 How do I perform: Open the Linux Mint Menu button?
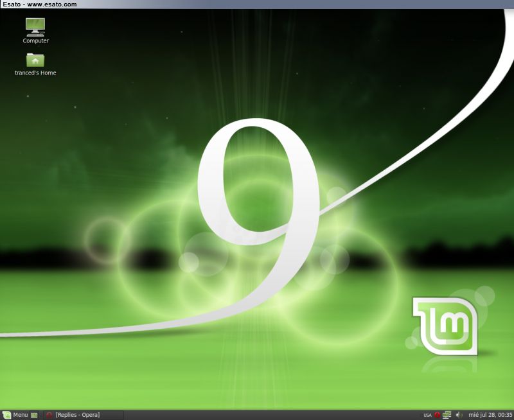tap(15, 415)
